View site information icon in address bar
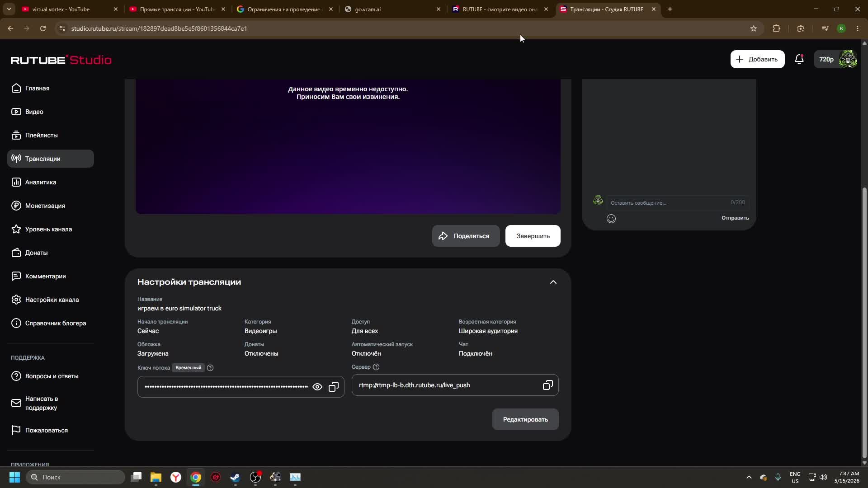Viewport: 868px width, 488px height. 62,28
